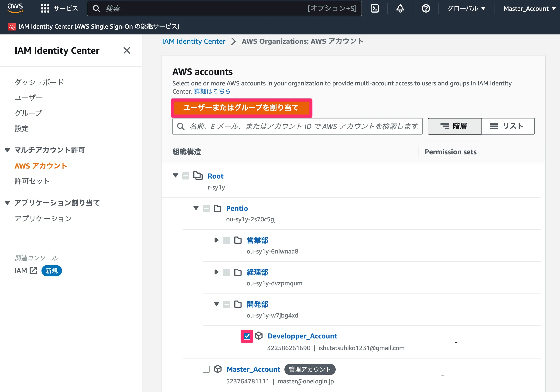This screenshot has width=560, height=392.
Task: Open the notifications bell icon
Action: (400, 9)
